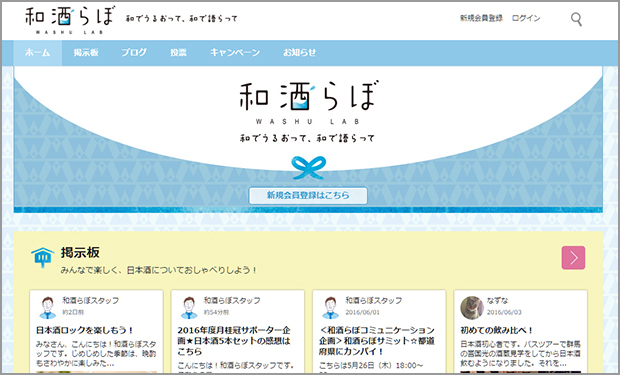
Task: Click the bulletin board house icon
Action: pos(42,258)
